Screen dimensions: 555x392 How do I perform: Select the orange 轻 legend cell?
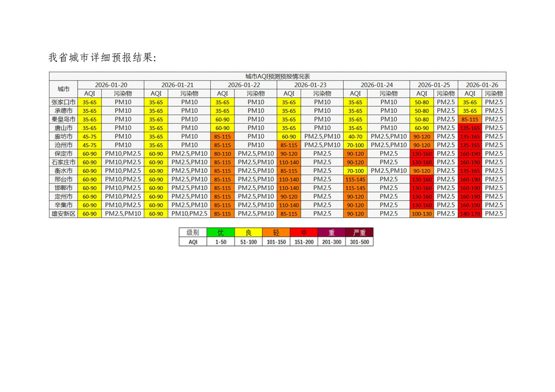tap(276, 232)
